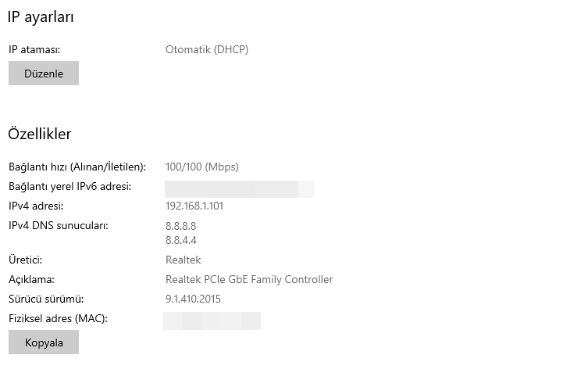Click the Fiziksel adres (MAC) label
Screen dimensions: 588x380
coord(58,318)
